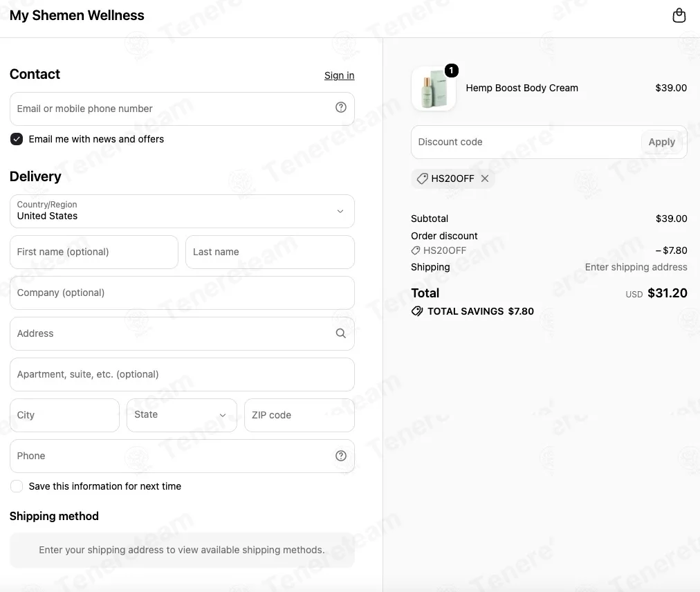The width and height of the screenshot is (700, 592).
Task: Click the ZIP code field
Action: 300,415
